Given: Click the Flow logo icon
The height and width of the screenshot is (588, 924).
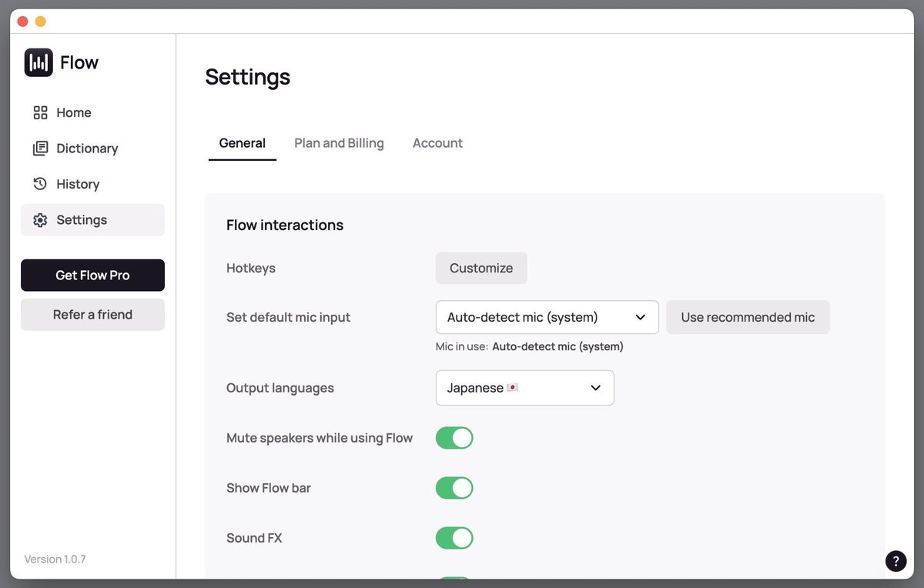Looking at the screenshot, I should point(38,62).
